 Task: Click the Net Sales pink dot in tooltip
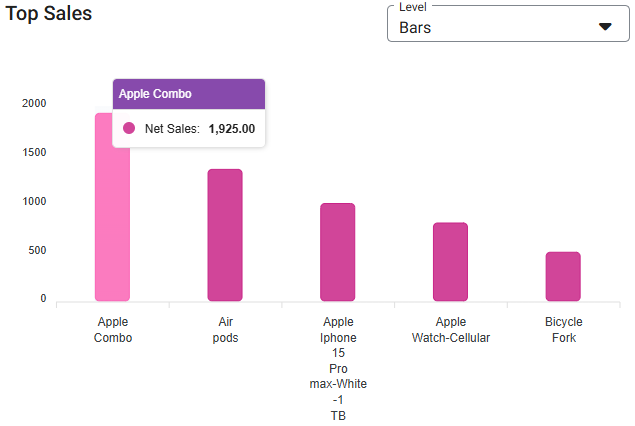(129, 128)
